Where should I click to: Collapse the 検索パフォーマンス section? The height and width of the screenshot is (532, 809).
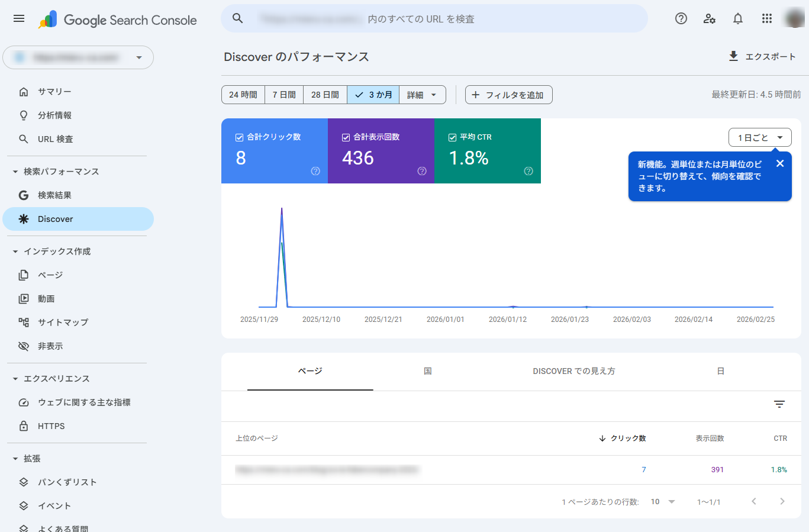click(15, 172)
